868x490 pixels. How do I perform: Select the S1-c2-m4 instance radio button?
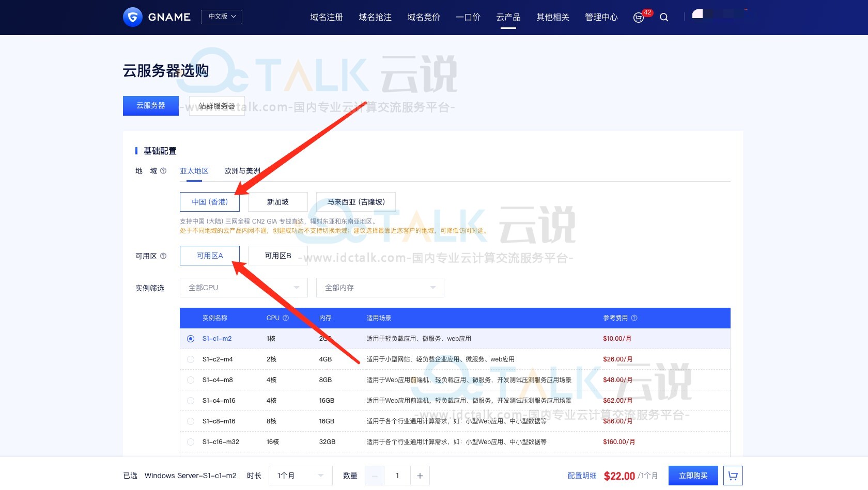click(191, 359)
